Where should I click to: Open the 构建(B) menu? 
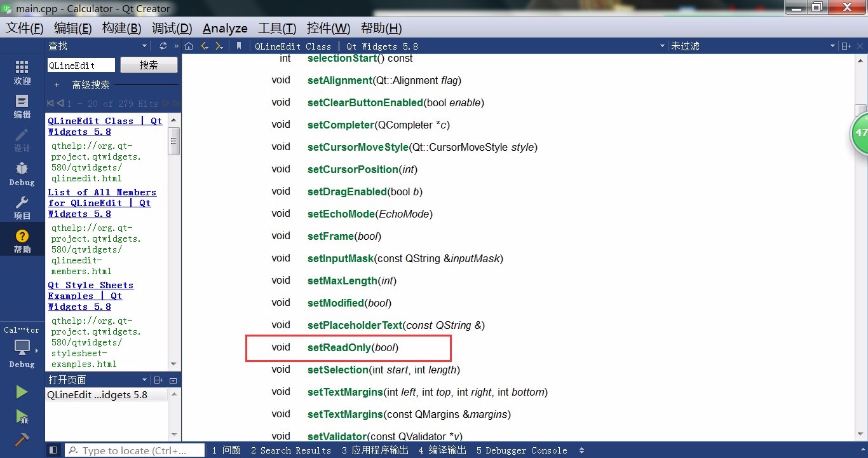click(121, 28)
